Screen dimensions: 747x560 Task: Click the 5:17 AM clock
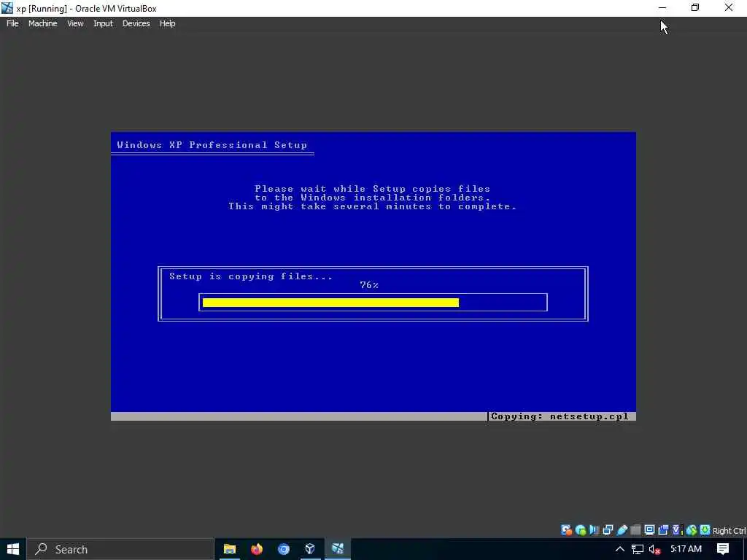point(686,548)
